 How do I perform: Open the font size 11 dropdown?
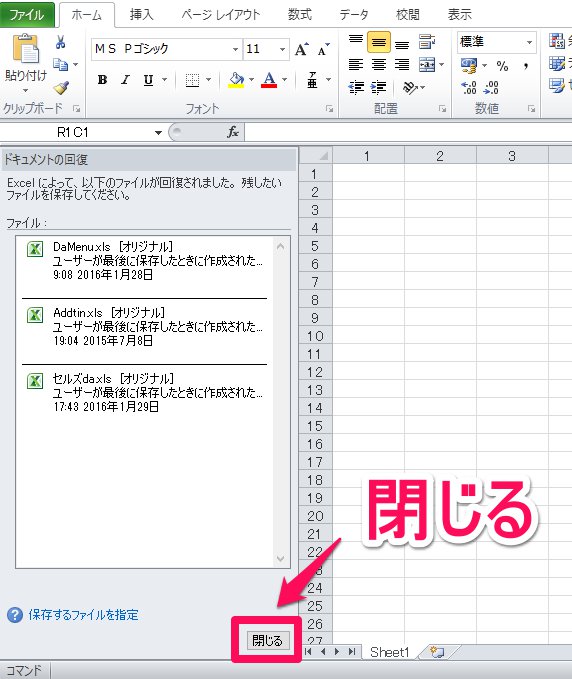(282, 49)
